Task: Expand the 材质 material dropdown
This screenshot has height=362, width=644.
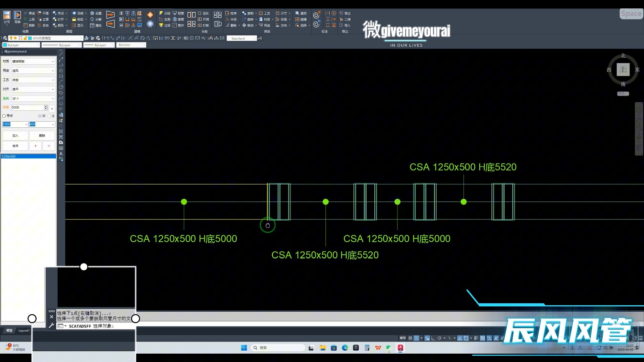Action: tap(53, 61)
